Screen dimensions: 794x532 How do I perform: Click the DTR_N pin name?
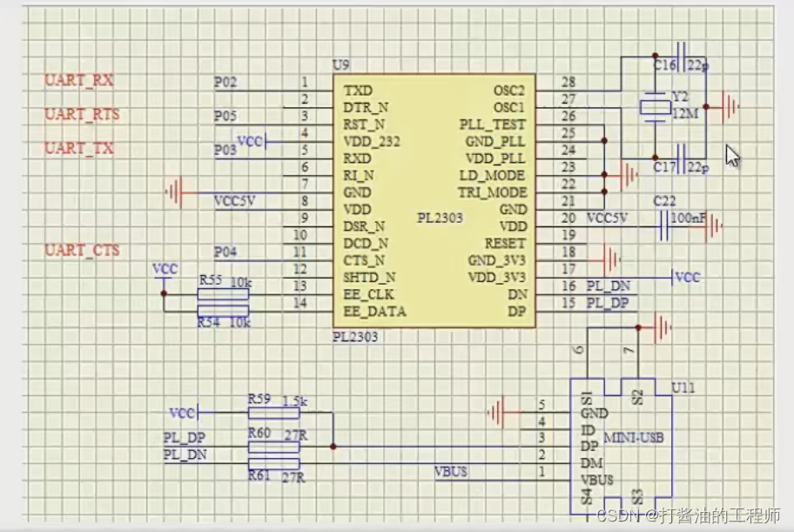click(367, 107)
